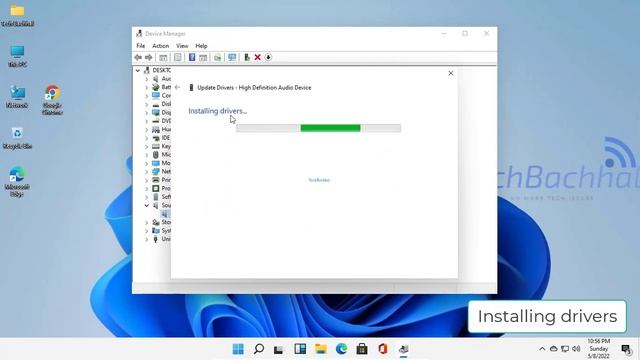The width and height of the screenshot is (640, 360).
Task: Select the Processors tree item
Action: pyautogui.click(x=161, y=189)
